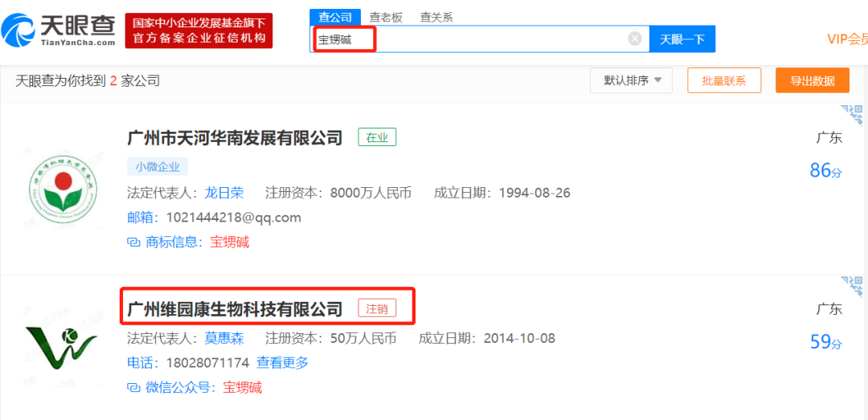Open VIP会员 link
This screenshot has height=420, width=868.
click(847, 39)
